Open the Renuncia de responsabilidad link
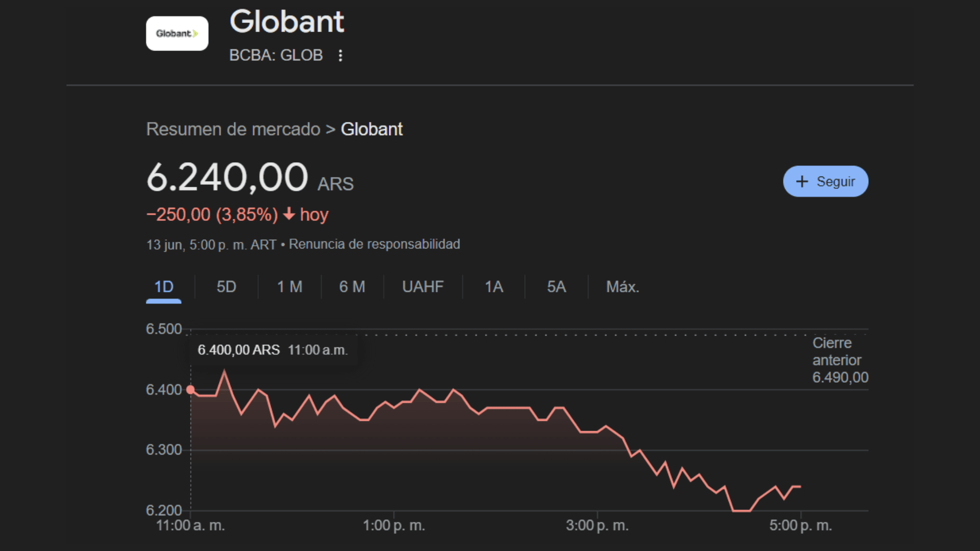 coord(374,244)
